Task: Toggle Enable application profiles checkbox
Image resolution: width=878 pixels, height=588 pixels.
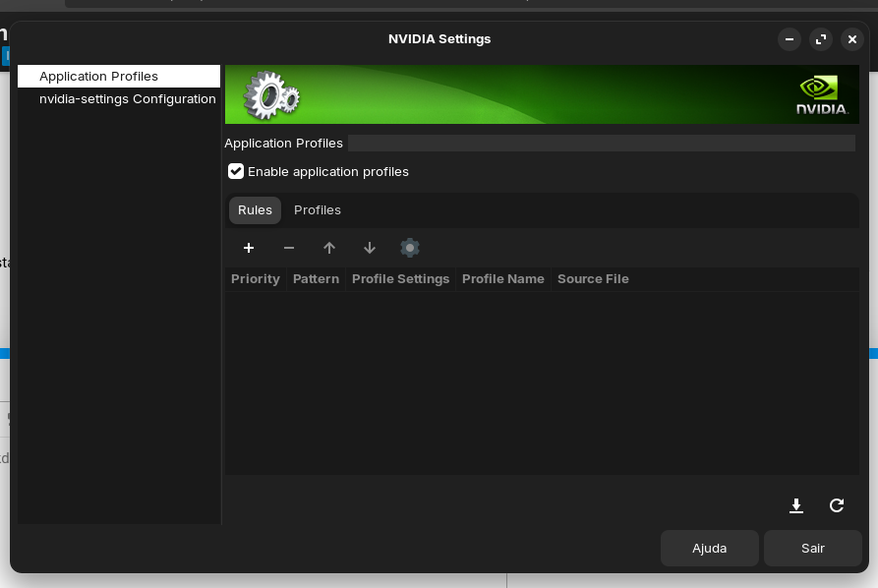Action: pos(236,171)
